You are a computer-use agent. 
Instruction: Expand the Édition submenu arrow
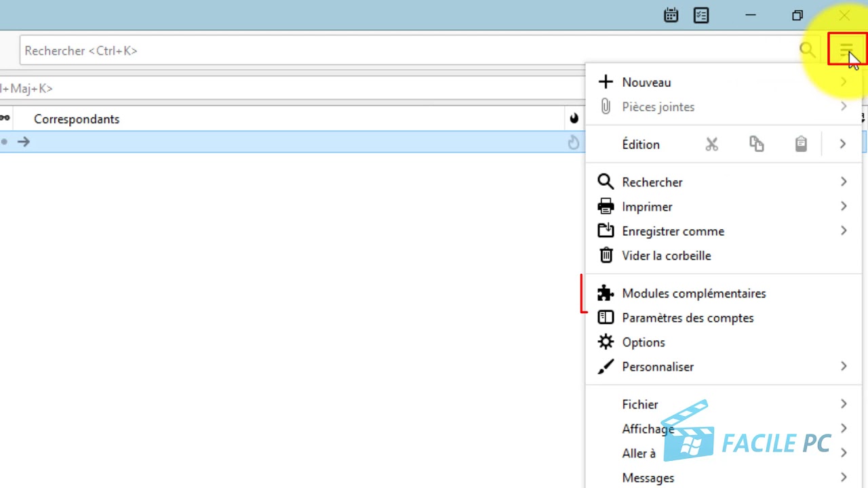point(843,144)
